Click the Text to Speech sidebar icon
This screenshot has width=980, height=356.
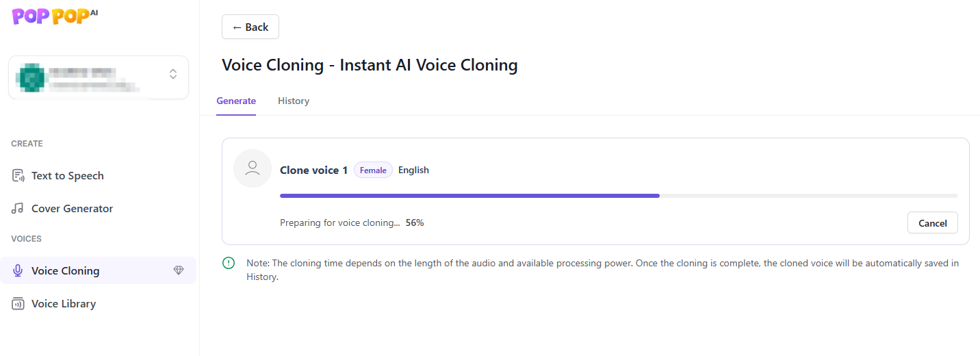click(x=18, y=176)
